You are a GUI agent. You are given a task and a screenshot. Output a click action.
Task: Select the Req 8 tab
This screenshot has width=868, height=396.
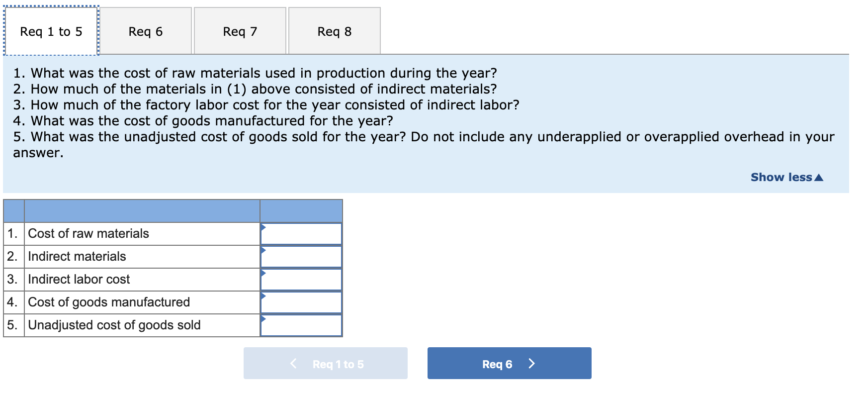tap(335, 31)
